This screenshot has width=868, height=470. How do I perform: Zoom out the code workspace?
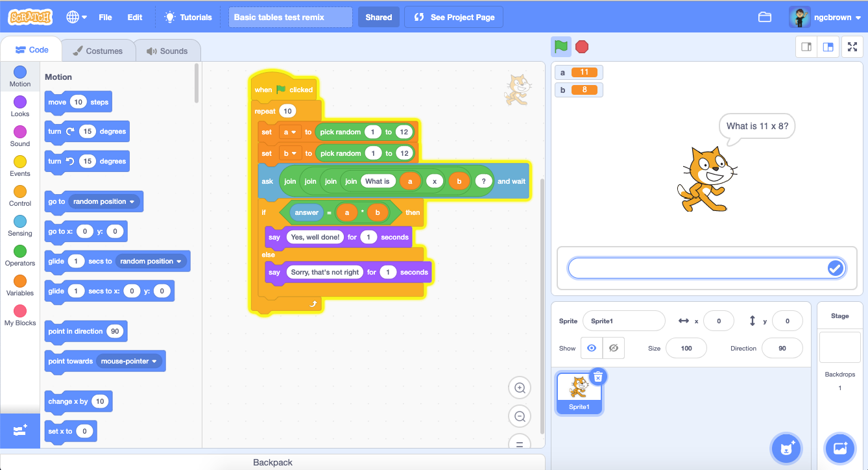[x=520, y=417]
